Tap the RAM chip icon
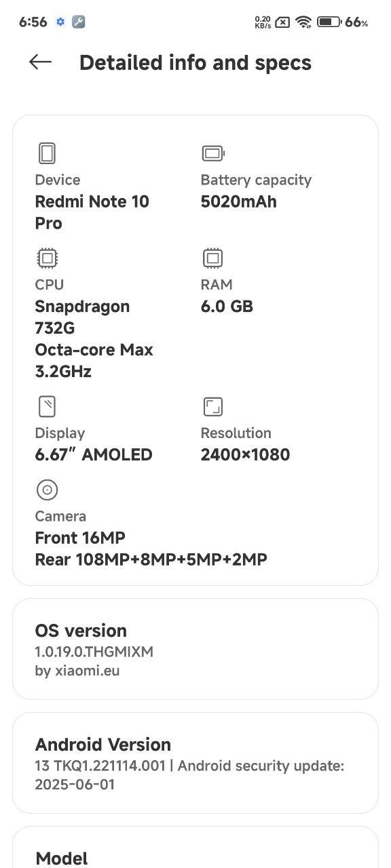Screen dimensions: 391x868 click(x=212, y=258)
